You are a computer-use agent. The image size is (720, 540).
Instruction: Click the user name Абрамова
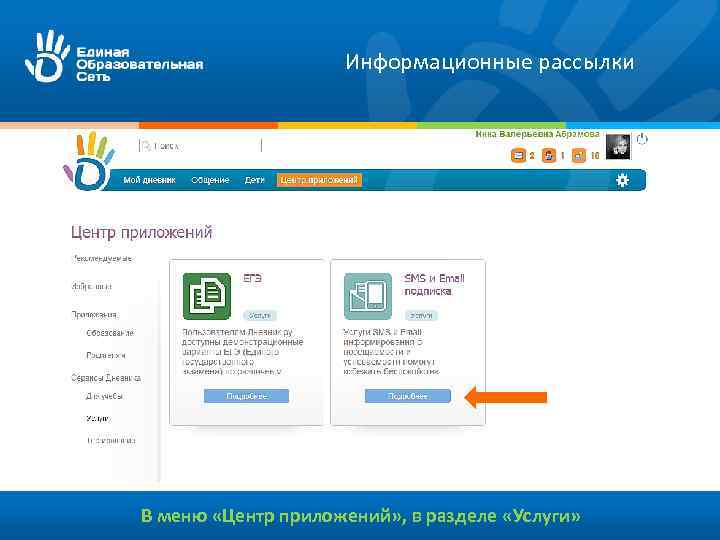pyautogui.click(x=537, y=134)
